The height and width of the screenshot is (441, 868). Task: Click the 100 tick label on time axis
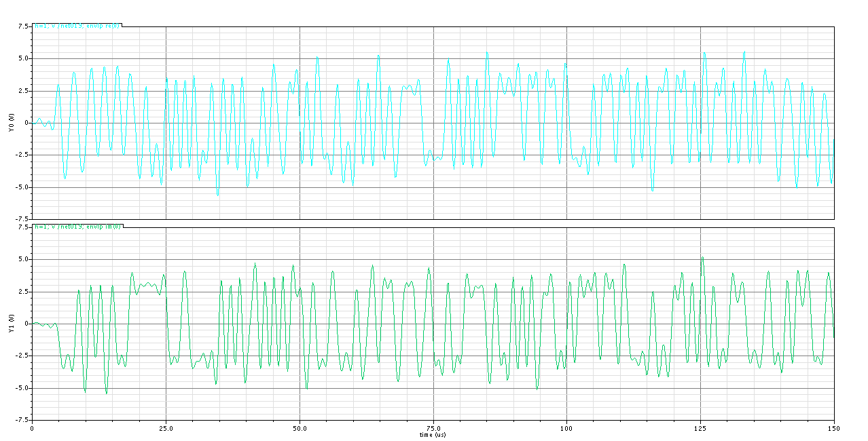566,428
